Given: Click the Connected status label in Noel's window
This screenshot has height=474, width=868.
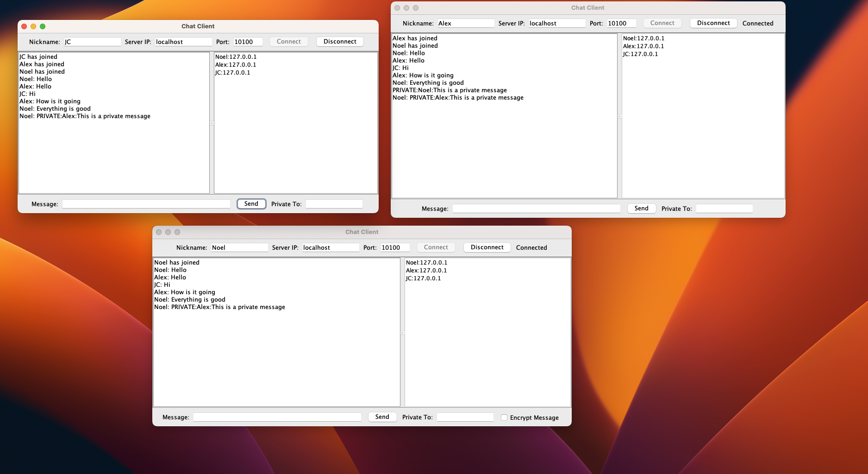Looking at the screenshot, I should [x=531, y=247].
